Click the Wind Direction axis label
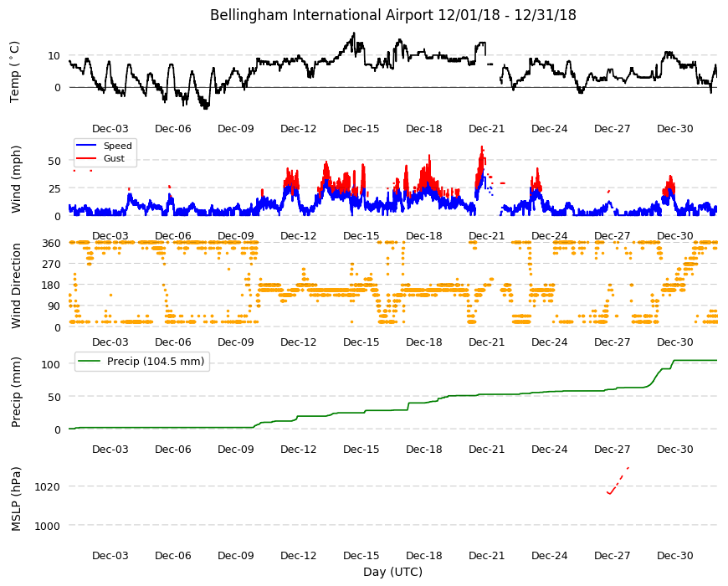 16,285
